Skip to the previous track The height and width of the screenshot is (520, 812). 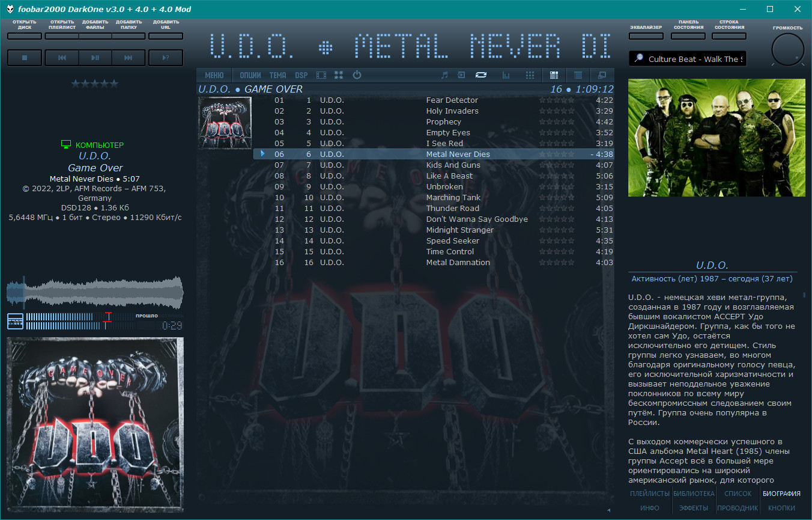pyautogui.click(x=62, y=58)
